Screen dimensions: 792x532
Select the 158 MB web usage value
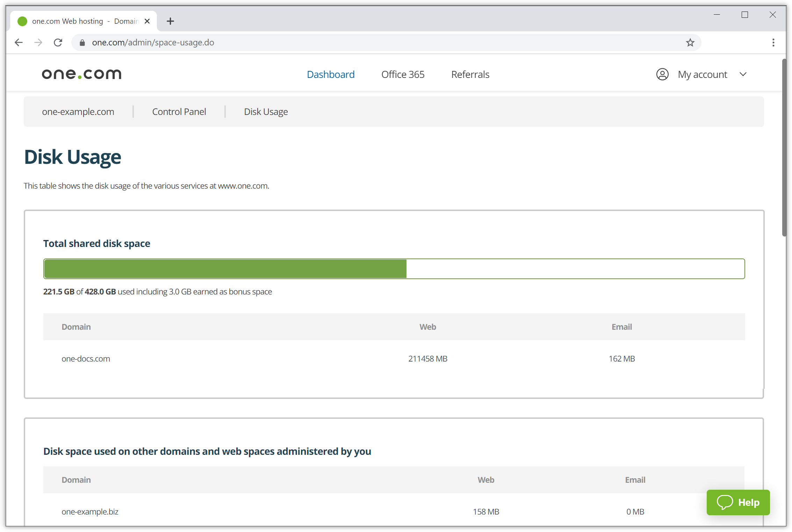point(486,512)
